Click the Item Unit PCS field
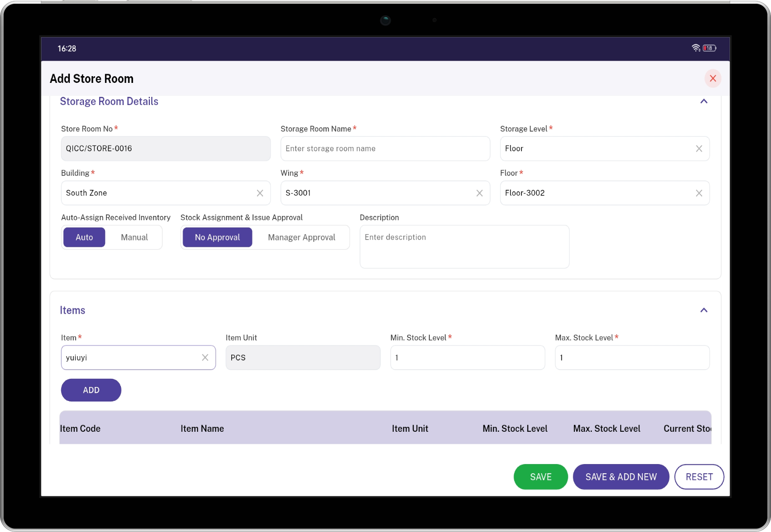The width and height of the screenshot is (771, 532). tap(303, 358)
